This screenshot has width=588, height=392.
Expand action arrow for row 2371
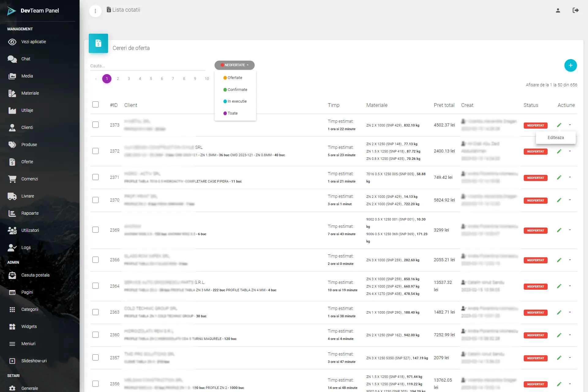coord(570,177)
